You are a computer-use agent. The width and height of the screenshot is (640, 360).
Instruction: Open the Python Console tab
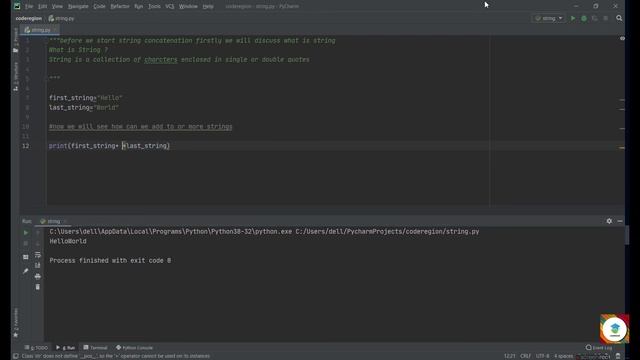pos(134,348)
